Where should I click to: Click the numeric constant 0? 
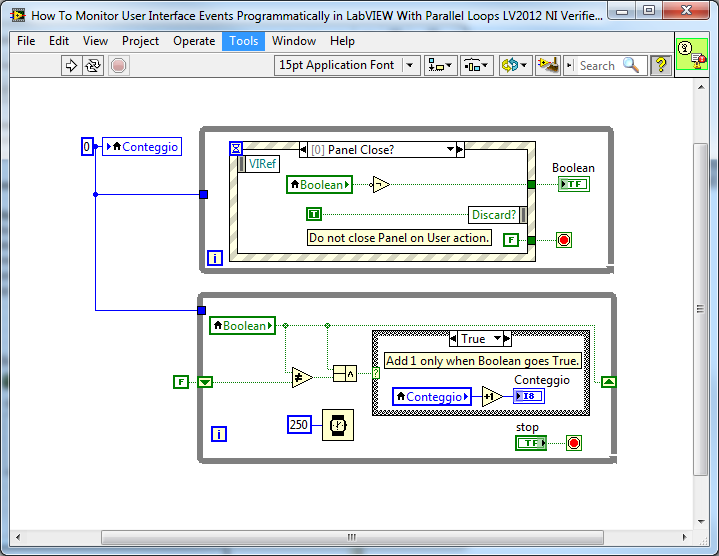pos(87,147)
